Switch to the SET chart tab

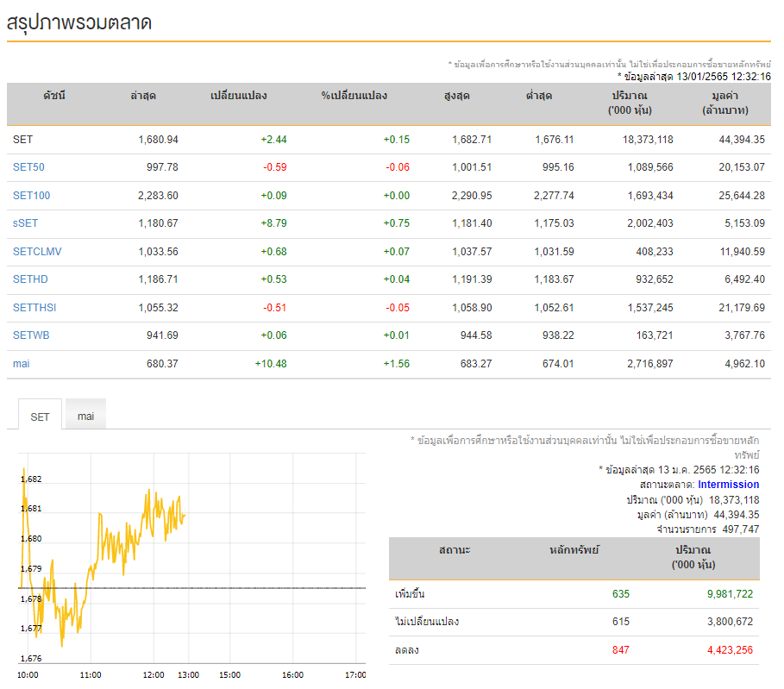(40, 415)
